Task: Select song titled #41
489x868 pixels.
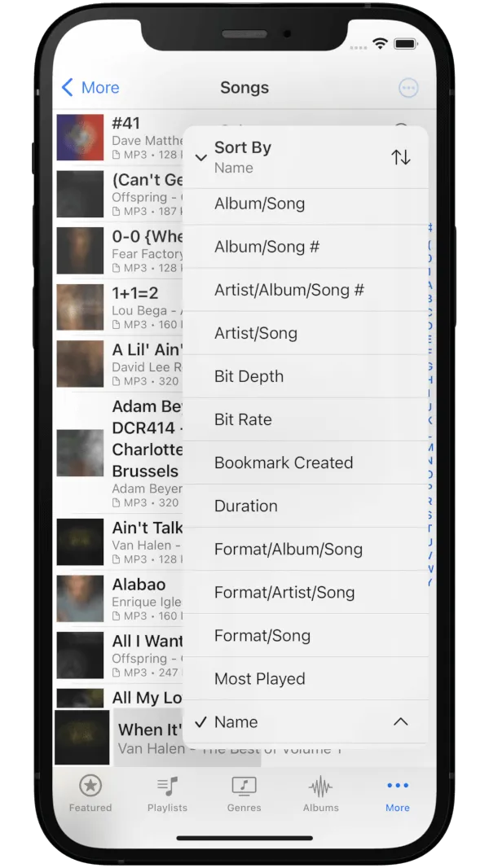Action: pos(126,123)
